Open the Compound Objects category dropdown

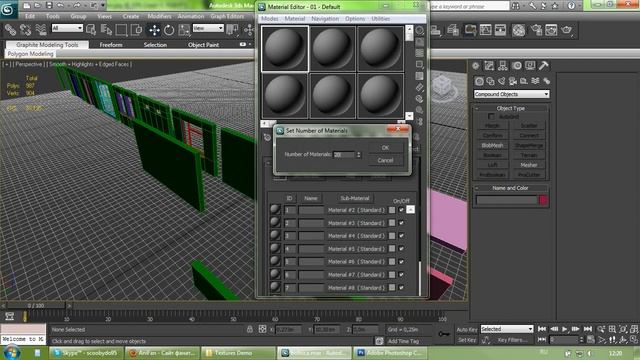[511, 94]
